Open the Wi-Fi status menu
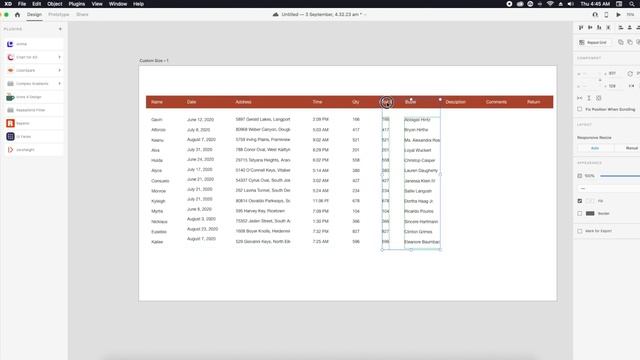Viewport: 640px width, 360px height. 550,4
